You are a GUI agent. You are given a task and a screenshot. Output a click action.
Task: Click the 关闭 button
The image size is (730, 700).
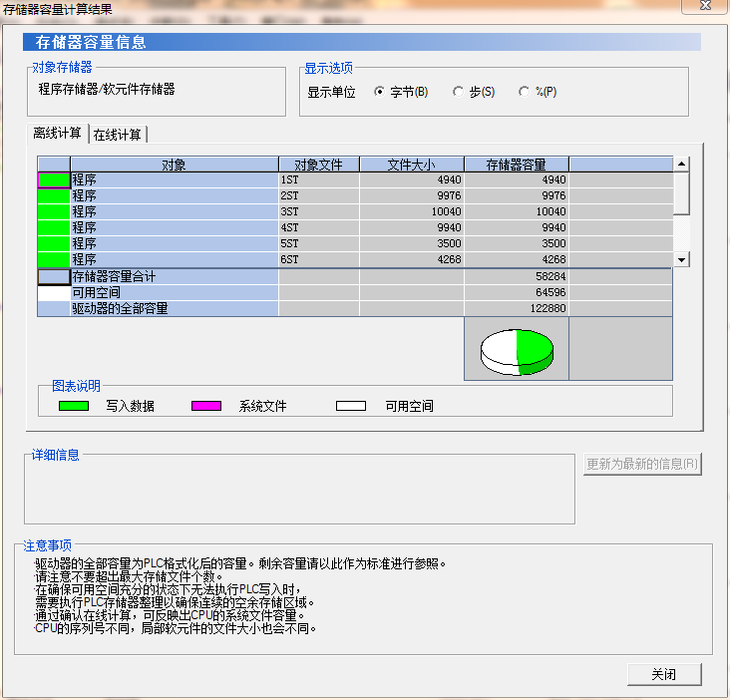664,674
